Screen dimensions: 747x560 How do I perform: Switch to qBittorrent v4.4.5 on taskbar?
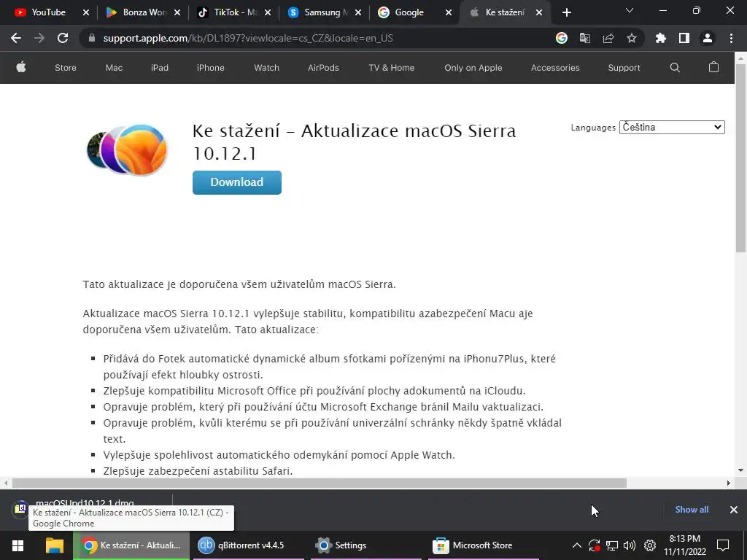click(x=249, y=545)
